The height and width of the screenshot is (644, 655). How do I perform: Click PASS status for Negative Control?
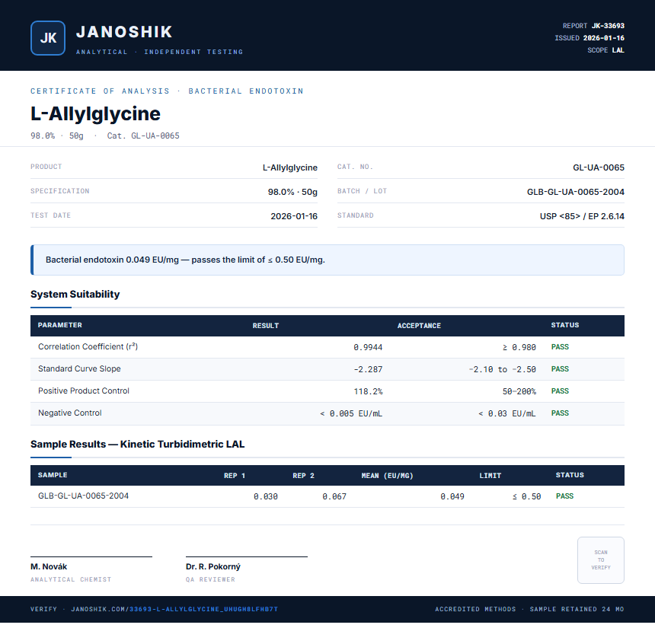click(x=560, y=413)
